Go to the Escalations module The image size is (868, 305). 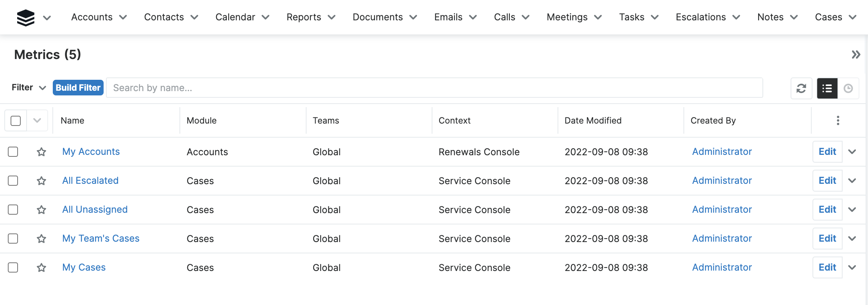tap(701, 17)
